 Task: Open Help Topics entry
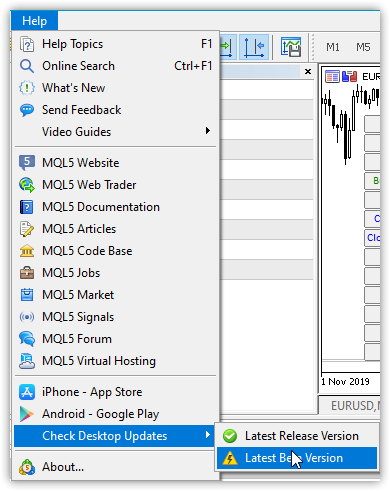tap(116, 44)
